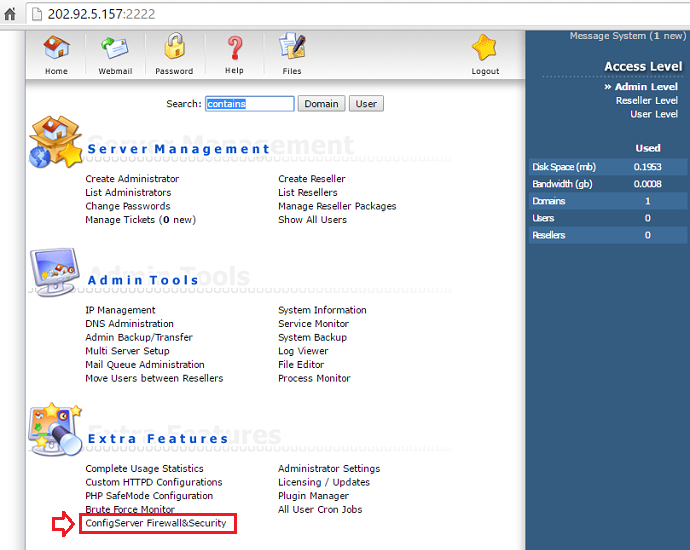Click the Extra Features section icon
690x550 pixels.
point(55,429)
